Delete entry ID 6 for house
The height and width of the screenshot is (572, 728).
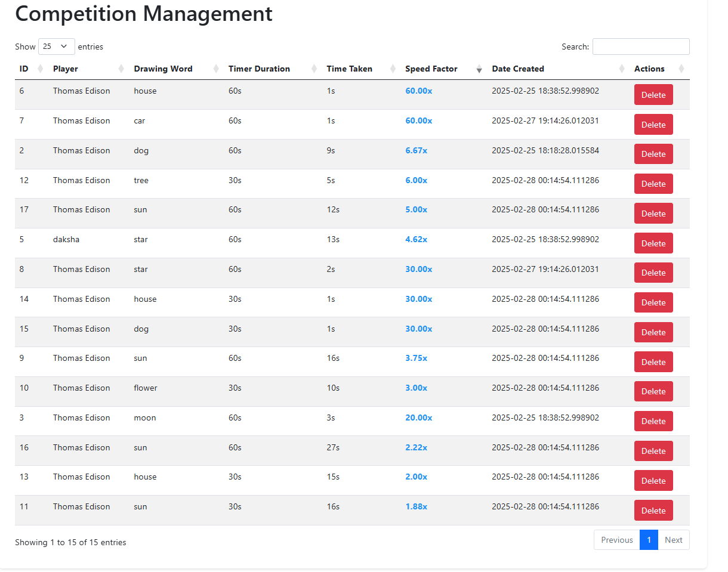653,95
